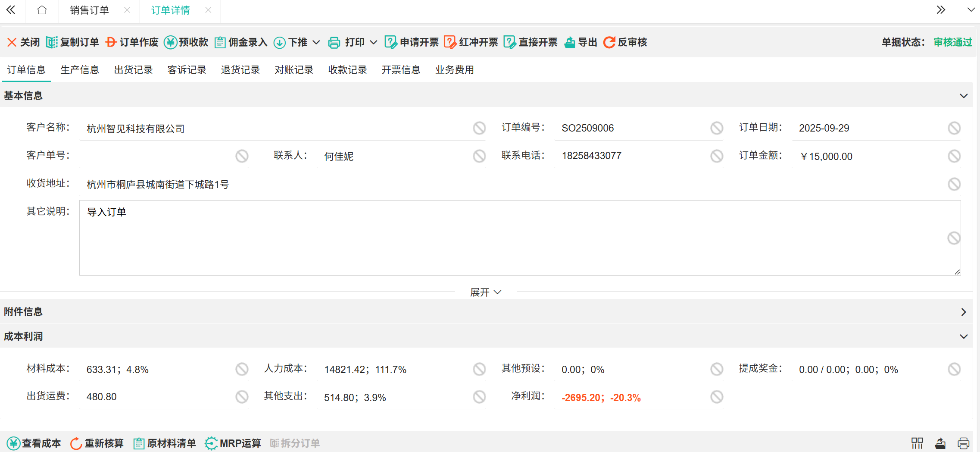
Task: Click 反审核 to reverse the audit
Action: point(625,42)
